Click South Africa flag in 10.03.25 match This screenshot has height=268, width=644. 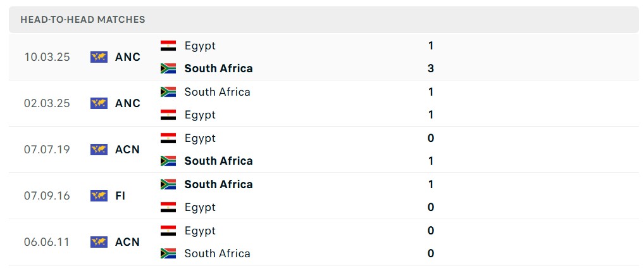tap(168, 68)
